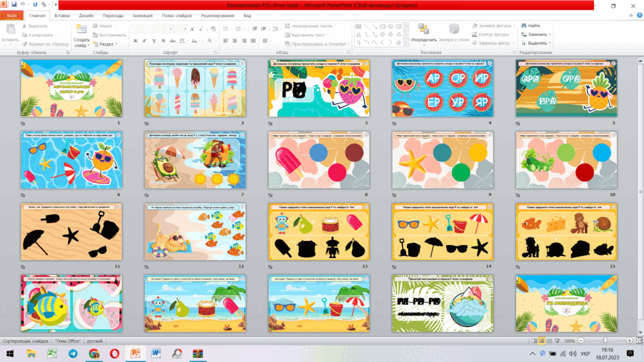Open the Анимация ribbon tab
This screenshot has width=644, height=362.
coord(143,16)
